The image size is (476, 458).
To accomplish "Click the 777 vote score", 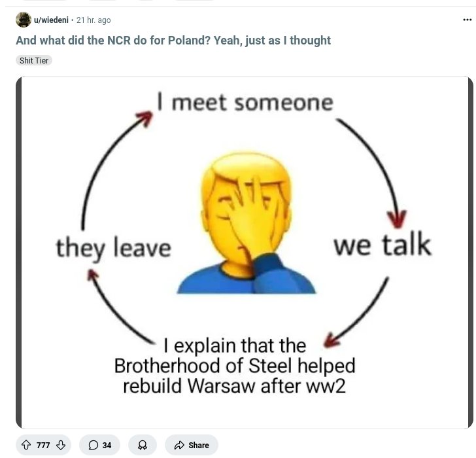I will pos(43,445).
